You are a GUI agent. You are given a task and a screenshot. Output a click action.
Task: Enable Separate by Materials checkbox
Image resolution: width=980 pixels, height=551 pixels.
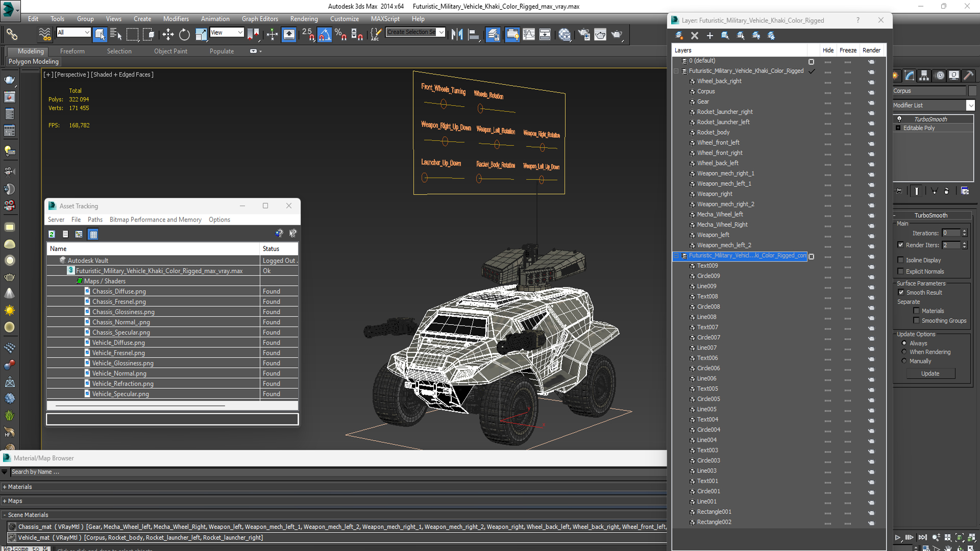click(916, 311)
